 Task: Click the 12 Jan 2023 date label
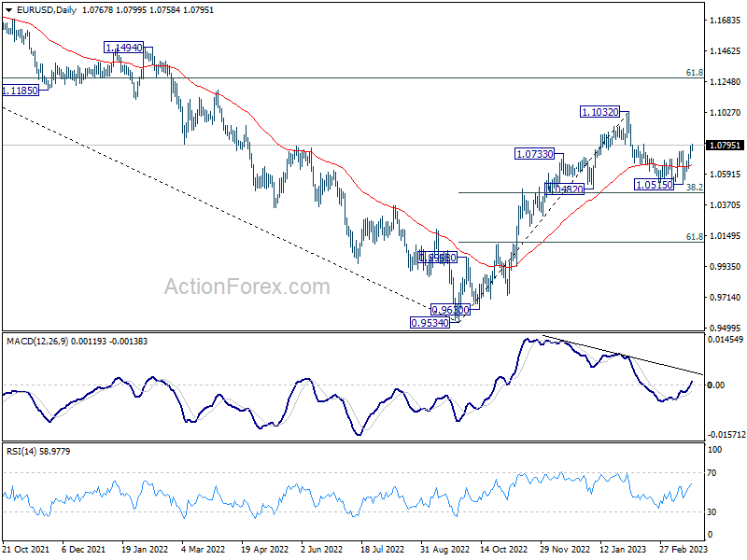point(623,550)
